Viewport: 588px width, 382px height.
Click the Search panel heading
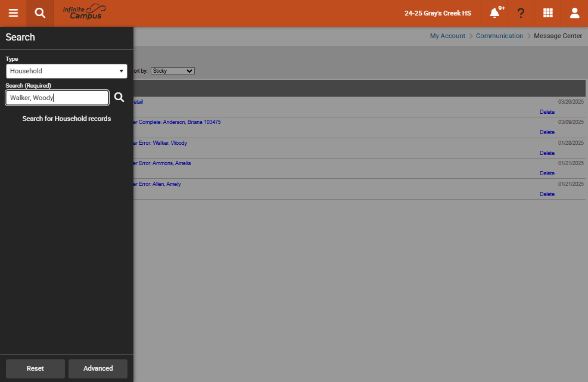(x=20, y=37)
